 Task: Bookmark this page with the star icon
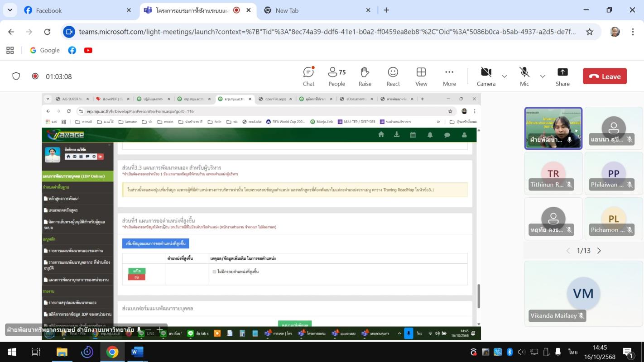[589, 32]
